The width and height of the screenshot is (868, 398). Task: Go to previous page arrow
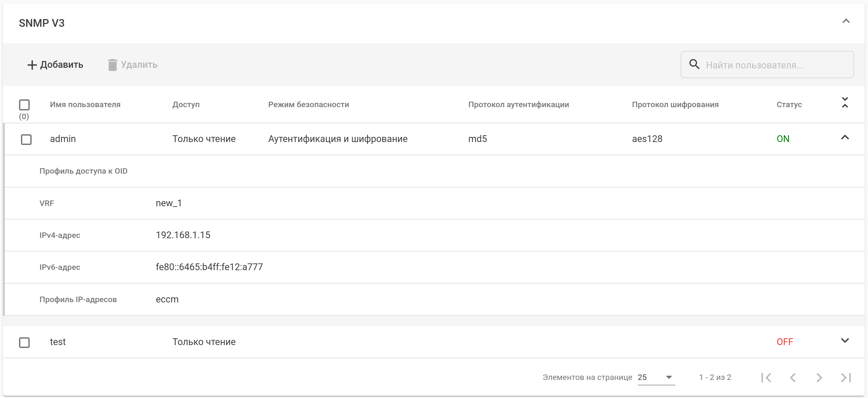[x=793, y=377]
